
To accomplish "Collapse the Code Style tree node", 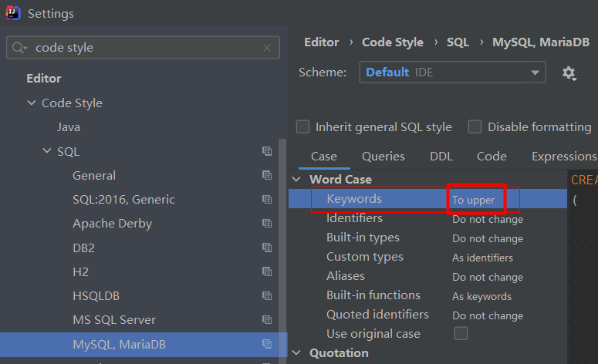I will click(x=32, y=103).
